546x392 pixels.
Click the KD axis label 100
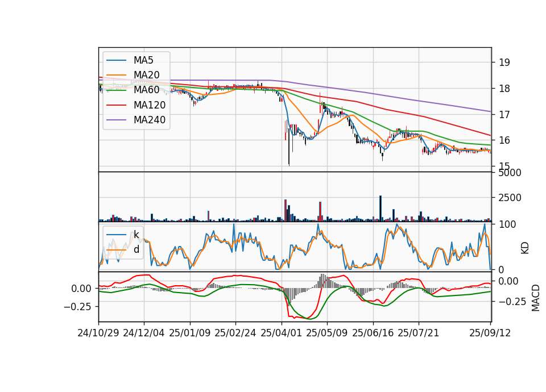[x=507, y=224]
